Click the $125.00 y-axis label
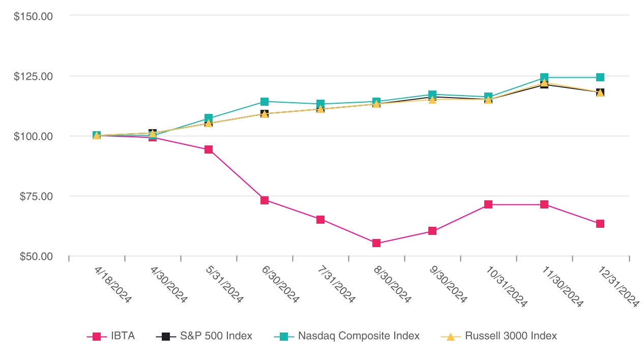 coord(34,76)
